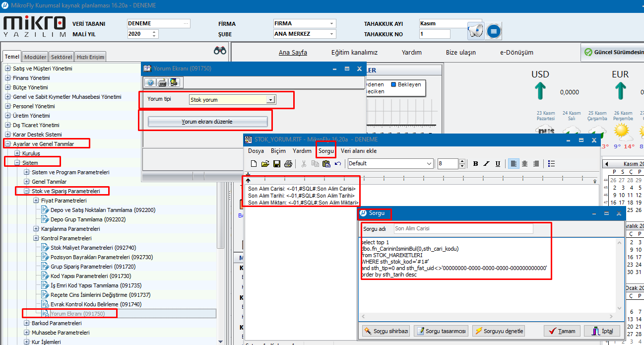Collapse Stok ve Sipariş Parametreleri node
The height and width of the screenshot is (345, 644).
[x=26, y=191]
